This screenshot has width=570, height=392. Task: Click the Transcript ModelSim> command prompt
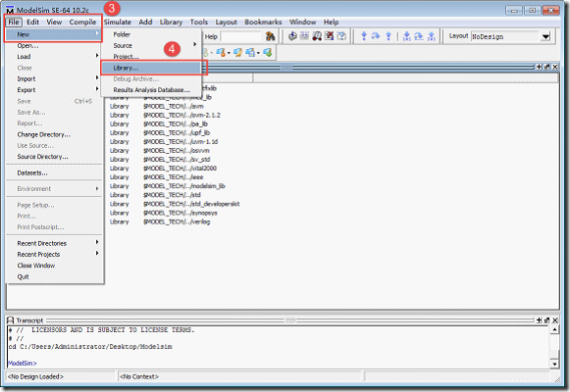click(x=23, y=363)
